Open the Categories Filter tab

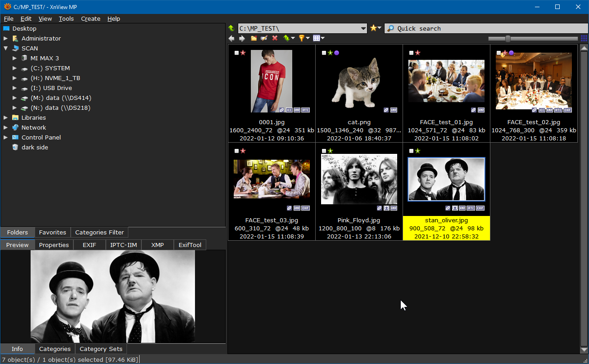[x=100, y=232]
